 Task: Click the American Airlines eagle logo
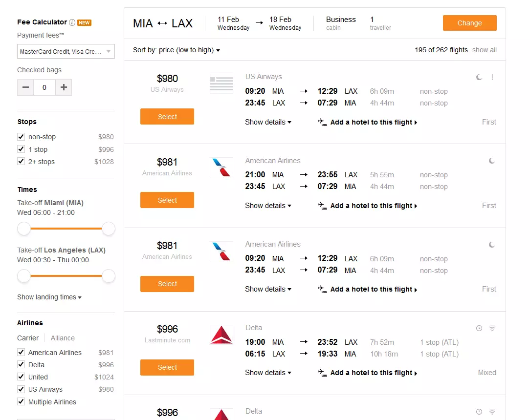(221, 167)
